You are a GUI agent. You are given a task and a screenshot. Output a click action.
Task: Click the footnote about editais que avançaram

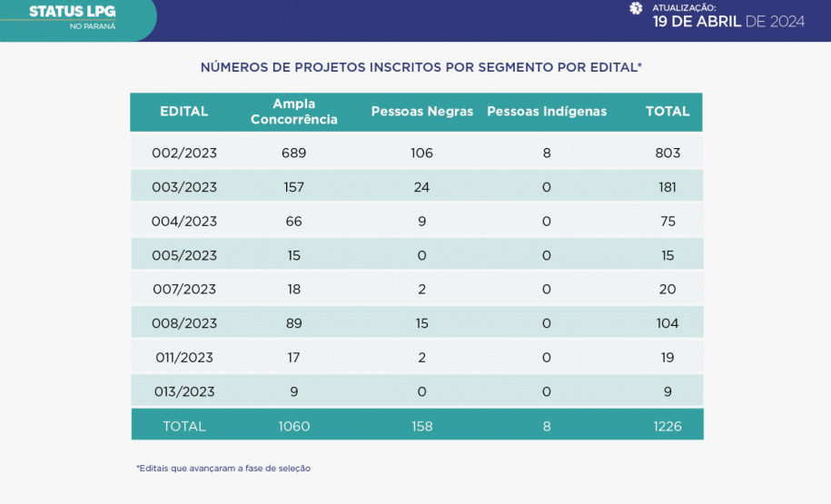223,469
